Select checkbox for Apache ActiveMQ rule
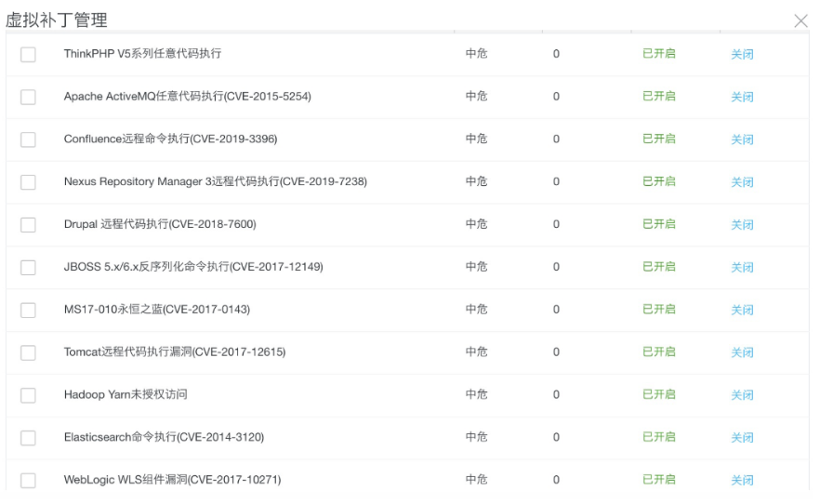 28,97
